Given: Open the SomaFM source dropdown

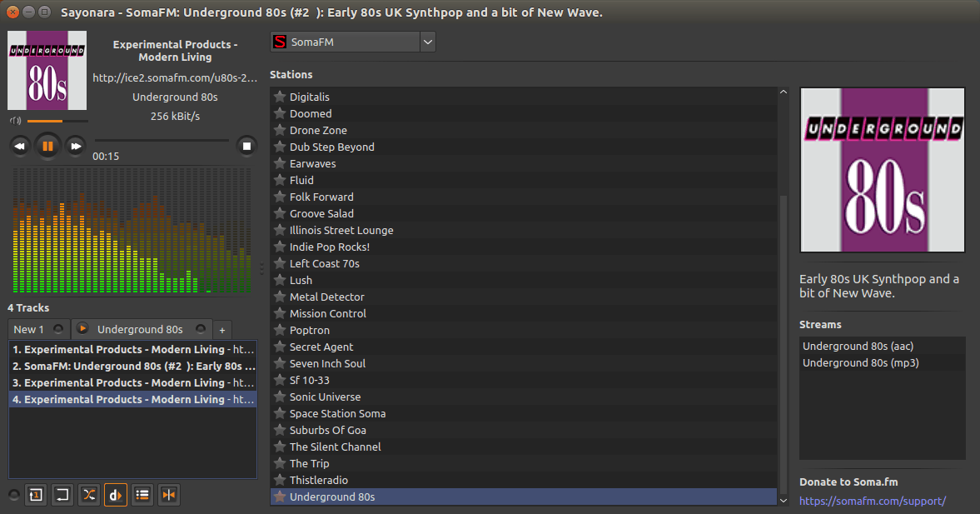Looking at the screenshot, I should (352, 42).
